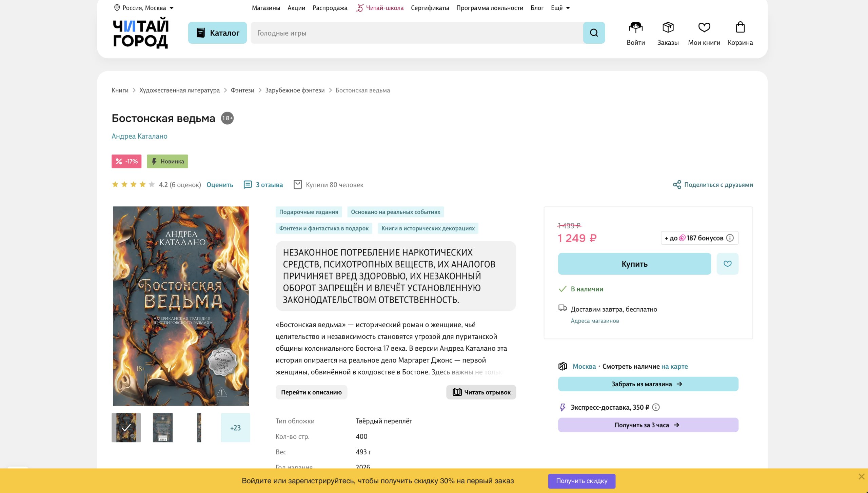The height and width of the screenshot is (493, 868).
Task: Open Читай-школа in the top menu
Action: pos(380,8)
